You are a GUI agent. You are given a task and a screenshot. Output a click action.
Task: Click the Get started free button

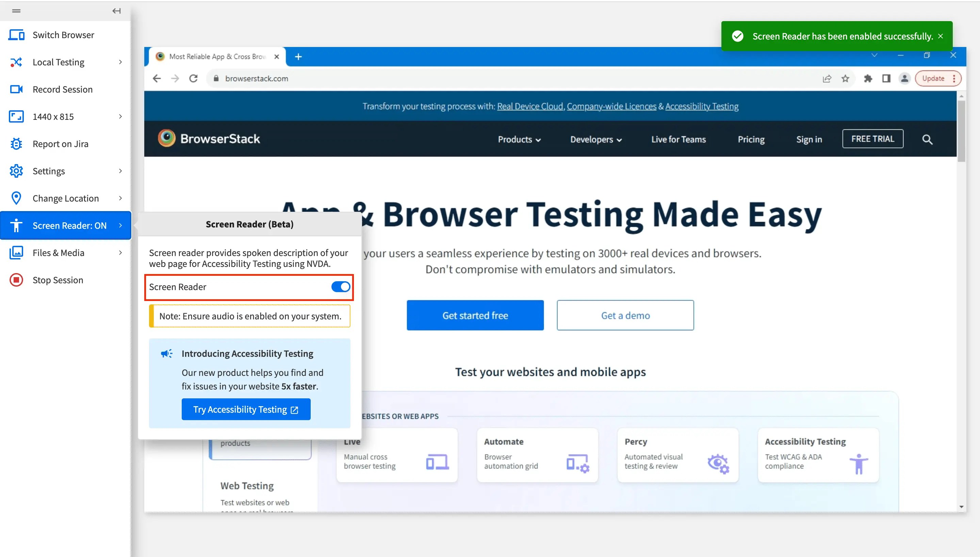click(x=475, y=315)
